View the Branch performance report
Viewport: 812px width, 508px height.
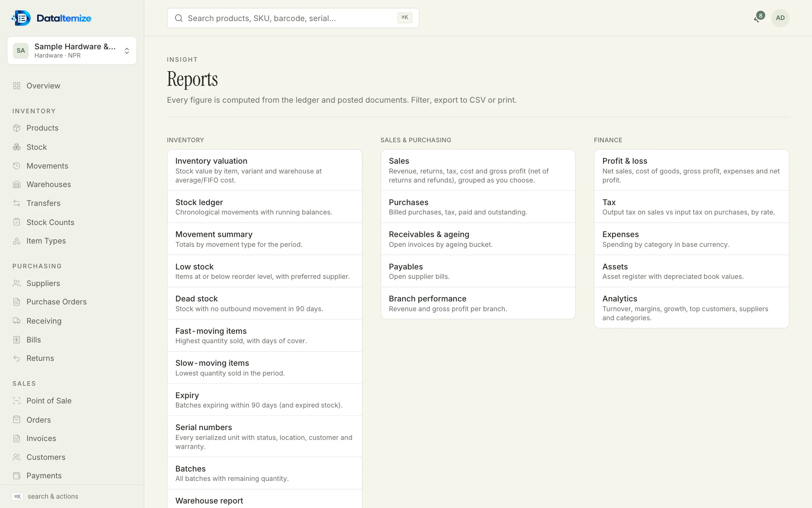(x=478, y=303)
